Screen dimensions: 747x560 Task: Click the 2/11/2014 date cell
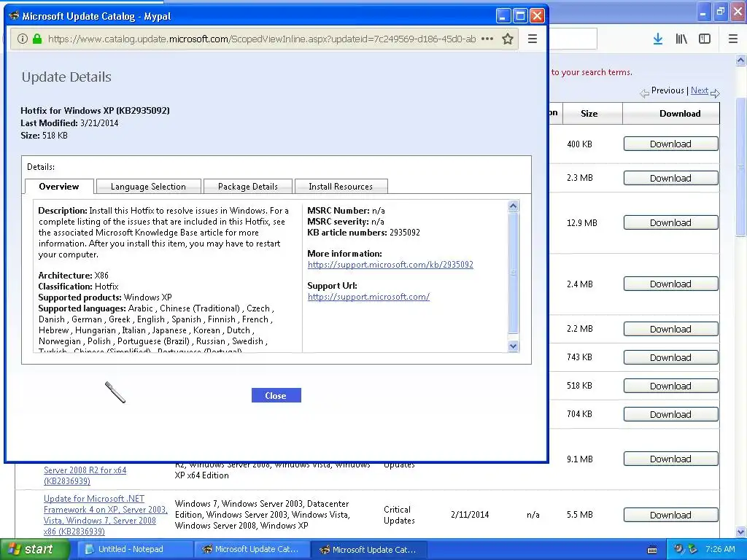tap(470, 515)
